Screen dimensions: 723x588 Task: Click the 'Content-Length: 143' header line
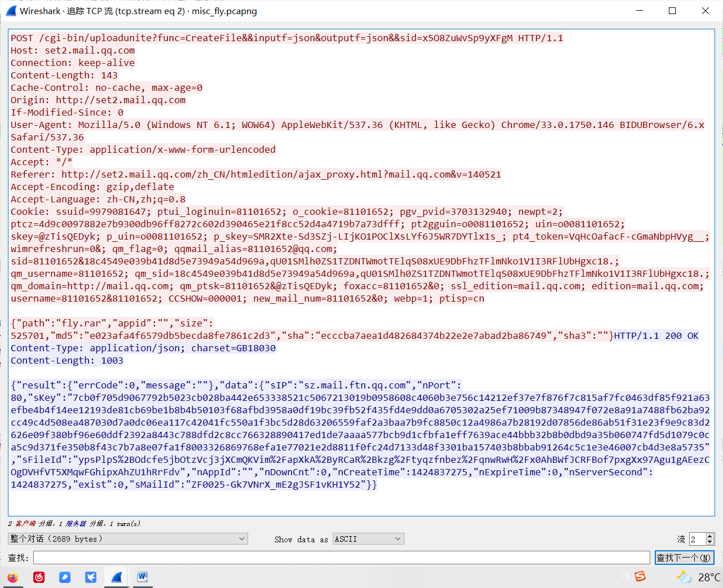(64, 75)
